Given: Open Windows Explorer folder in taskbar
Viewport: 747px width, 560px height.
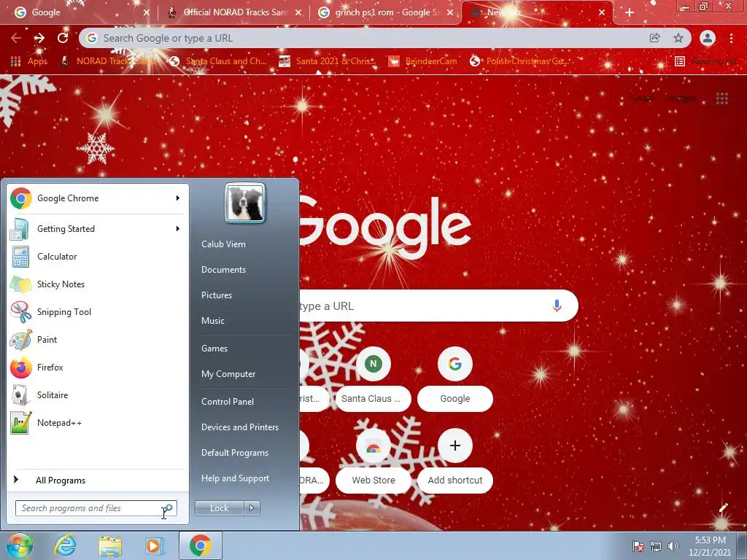Looking at the screenshot, I should tap(109, 546).
